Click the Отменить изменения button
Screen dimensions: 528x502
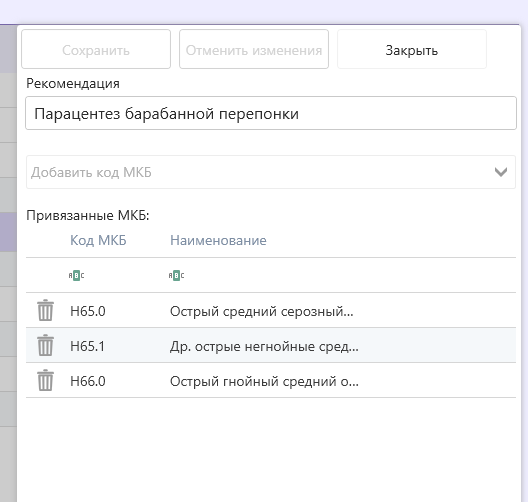pos(254,49)
